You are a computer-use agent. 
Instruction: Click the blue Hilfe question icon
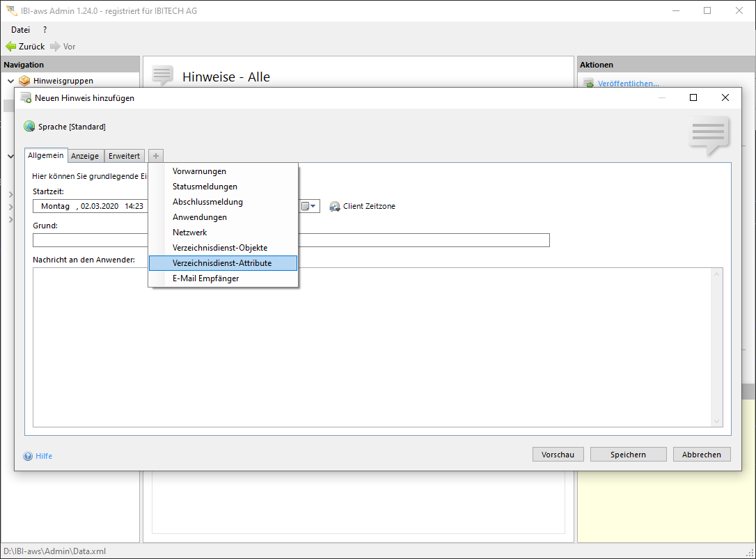tap(28, 457)
